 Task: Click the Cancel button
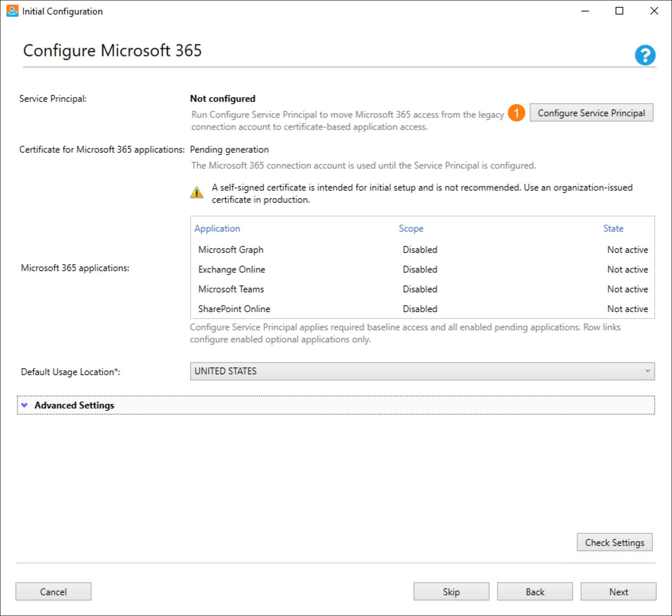tap(53, 592)
